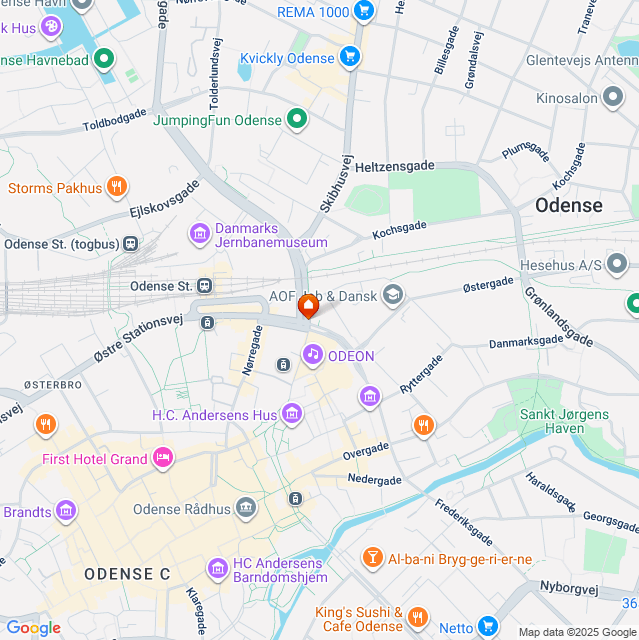This screenshot has width=639, height=640.
Task: Click the Sankt Jørgens Haven park label
Action: pyautogui.click(x=564, y=421)
